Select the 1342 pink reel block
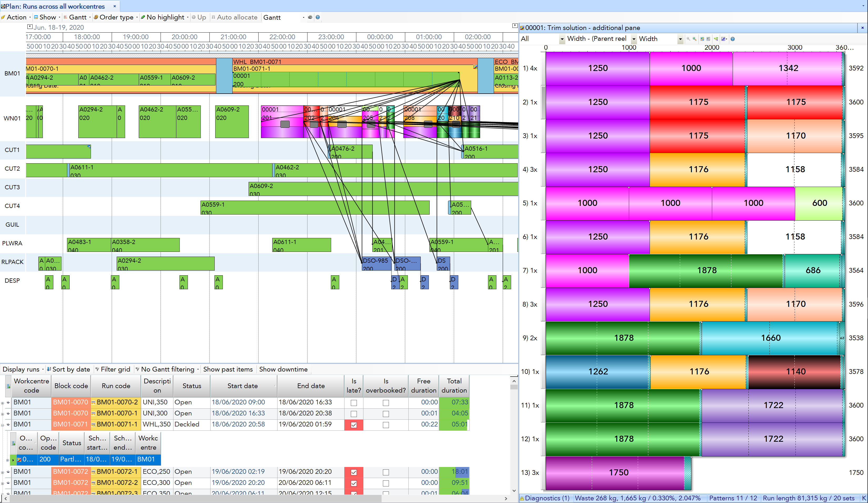 pos(788,68)
